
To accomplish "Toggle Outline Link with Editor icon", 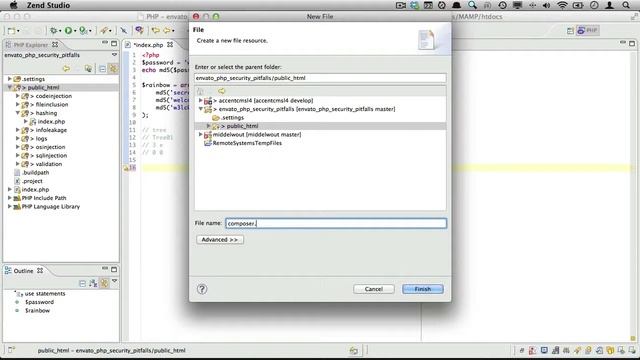I will [104, 283].
